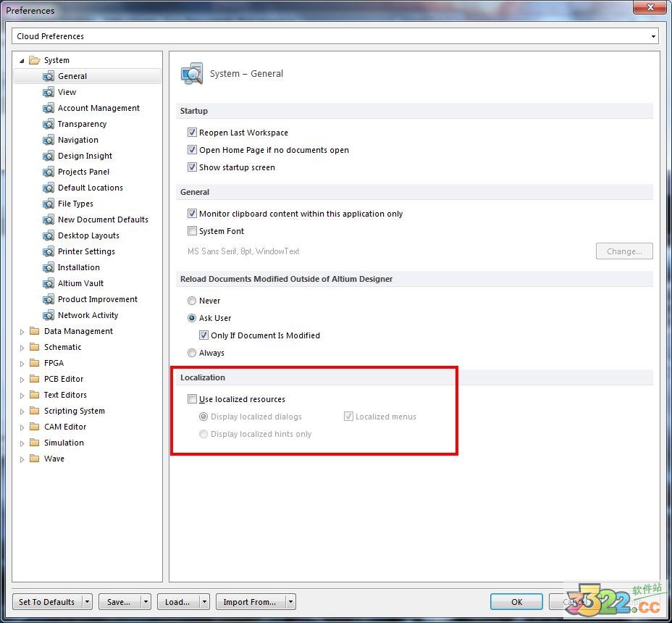Viewport: 672px width, 623px height.
Task: Go to Default Locations page
Action: tap(90, 188)
